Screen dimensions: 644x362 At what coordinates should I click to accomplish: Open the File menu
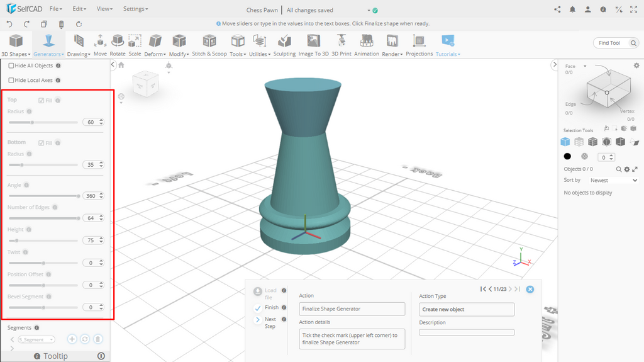pos(55,9)
